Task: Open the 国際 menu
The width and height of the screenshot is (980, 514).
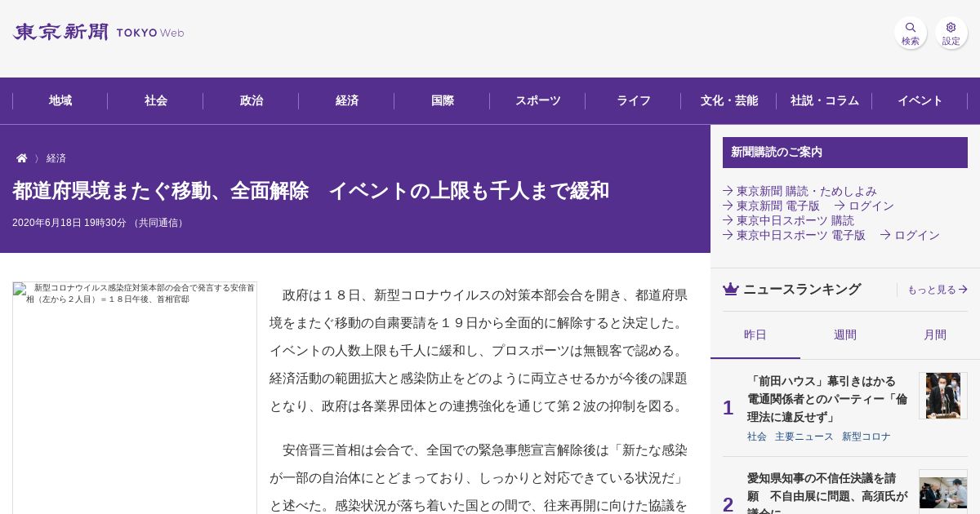Action: pyautogui.click(x=443, y=101)
